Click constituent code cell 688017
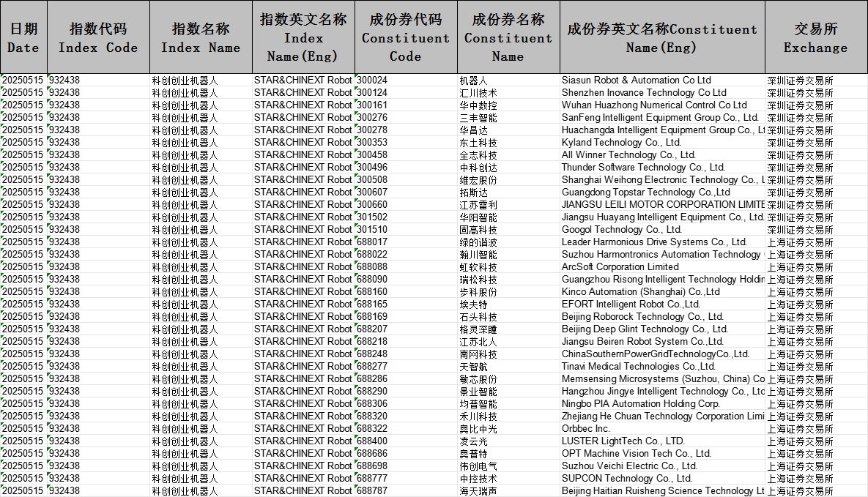This screenshot has width=868, height=497. [406, 242]
